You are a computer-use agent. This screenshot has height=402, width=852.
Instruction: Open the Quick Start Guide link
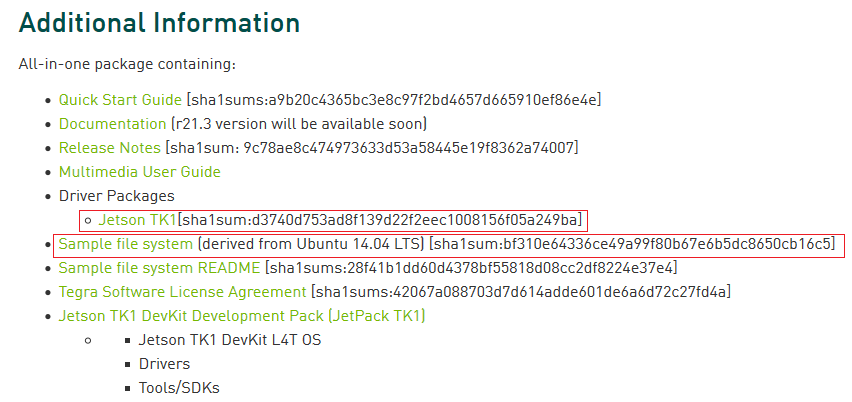coord(120,100)
